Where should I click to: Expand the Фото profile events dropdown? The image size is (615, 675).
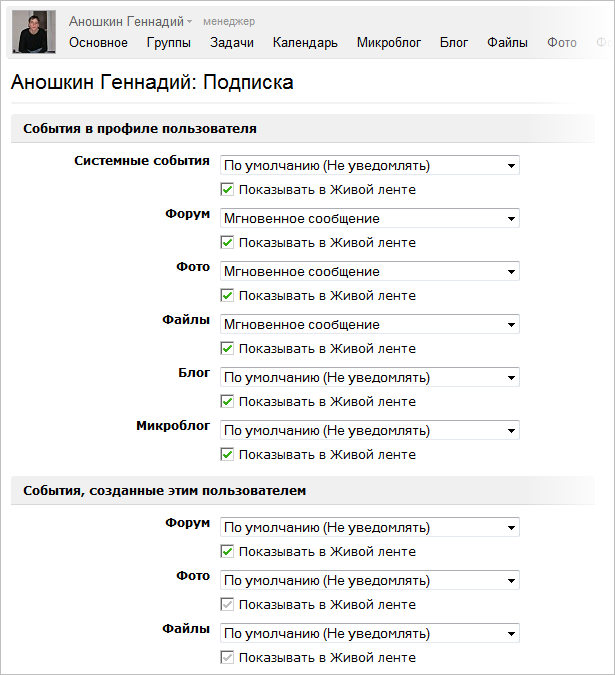370,271
